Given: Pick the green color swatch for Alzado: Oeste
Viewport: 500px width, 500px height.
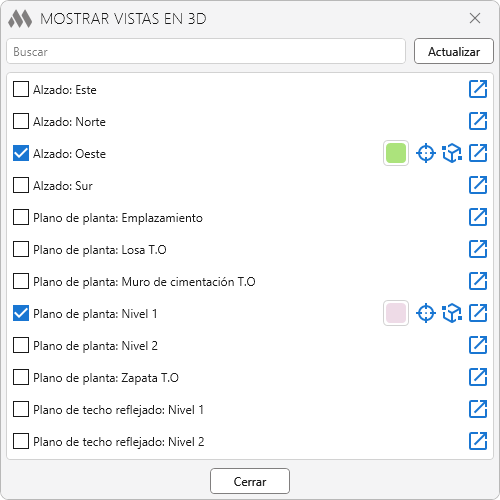Looking at the screenshot, I should pos(396,153).
